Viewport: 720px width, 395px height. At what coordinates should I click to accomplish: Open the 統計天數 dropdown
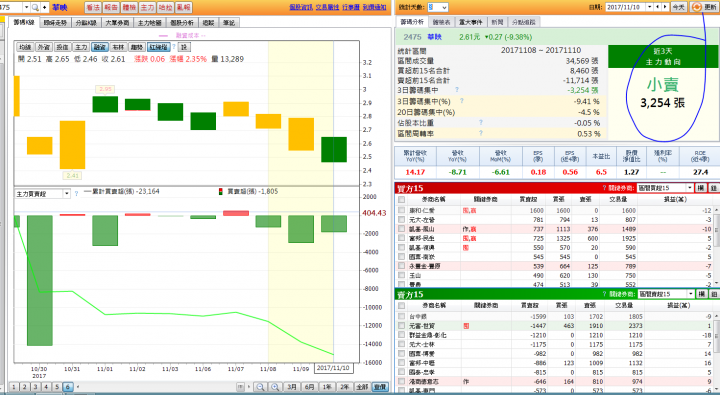(438, 7)
